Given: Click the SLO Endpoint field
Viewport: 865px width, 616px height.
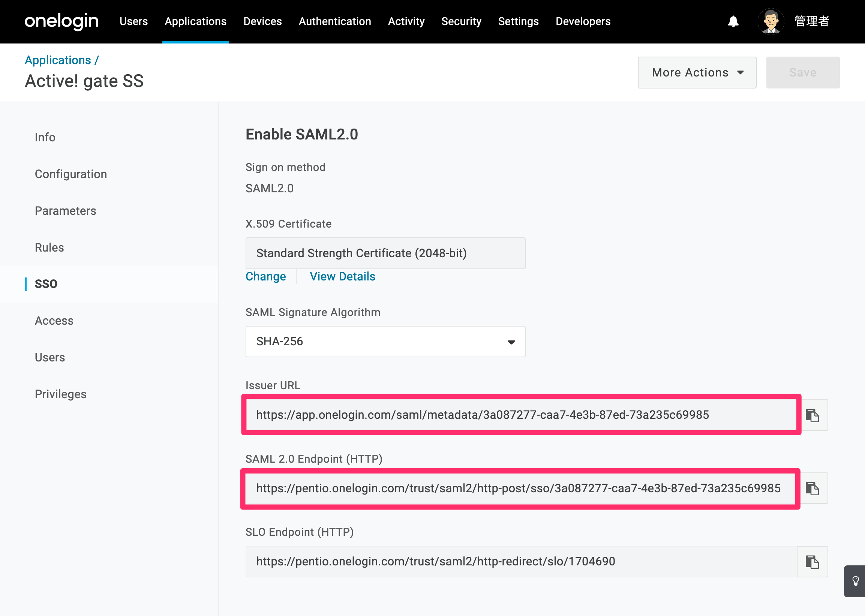Looking at the screenshot, I should [521, 562].
